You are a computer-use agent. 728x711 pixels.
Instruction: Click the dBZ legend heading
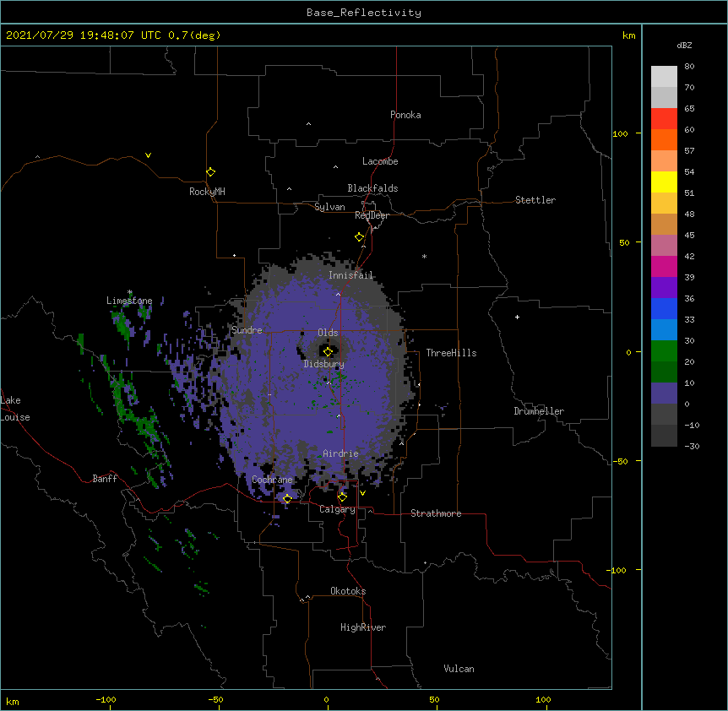coord(684,45)
